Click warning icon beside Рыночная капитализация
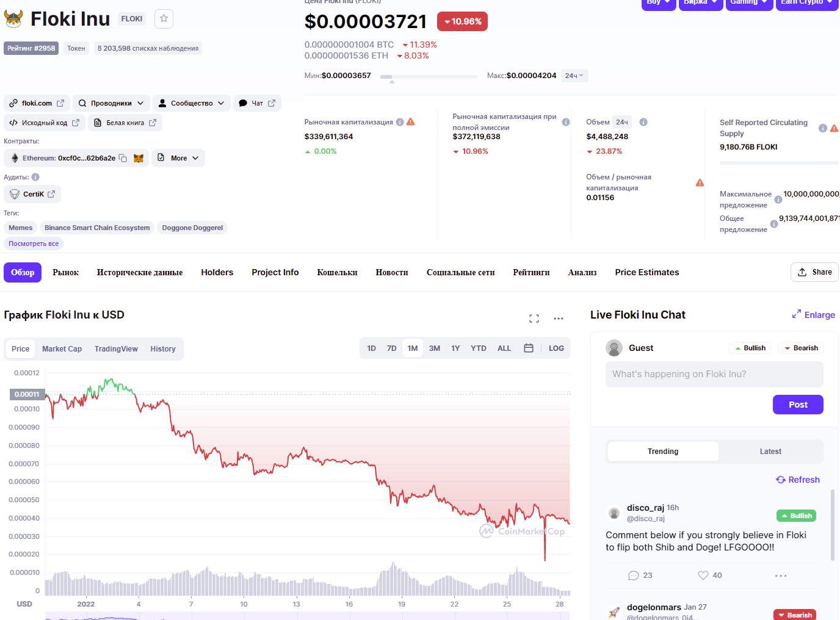The image size is (840, 620). pyautogui.click(x=411, y=122)
